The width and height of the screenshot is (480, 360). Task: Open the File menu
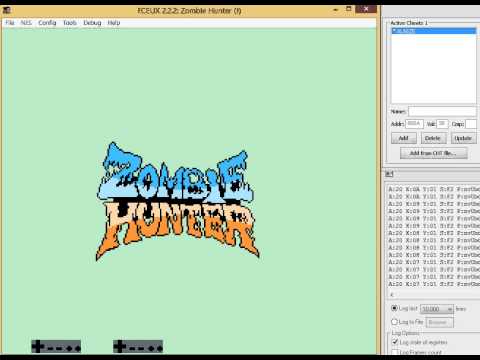10,23
